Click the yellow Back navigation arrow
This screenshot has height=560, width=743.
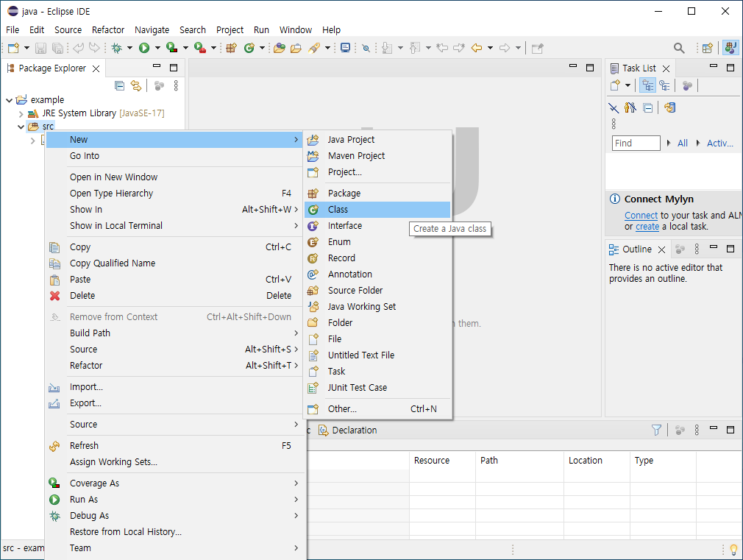pyautogui.click(x=477, y=48)
